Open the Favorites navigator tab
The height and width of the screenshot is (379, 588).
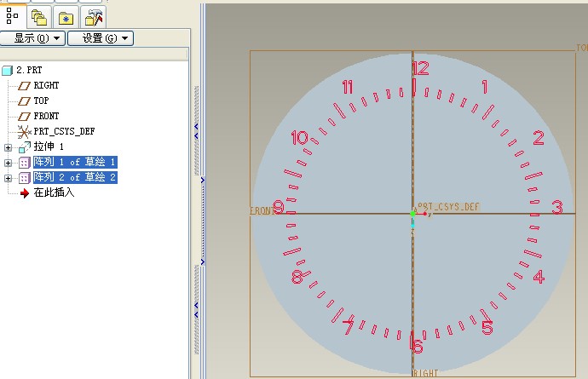[x=66, y=17]
